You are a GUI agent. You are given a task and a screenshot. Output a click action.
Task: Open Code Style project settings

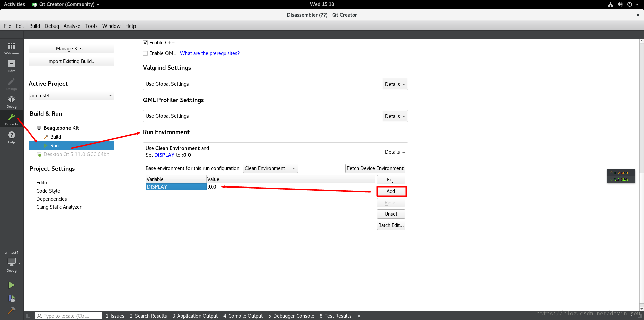pos(48,191)
